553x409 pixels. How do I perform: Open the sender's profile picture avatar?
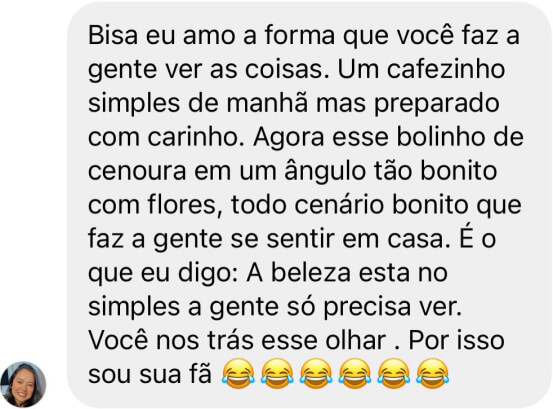tap(23, 384)
